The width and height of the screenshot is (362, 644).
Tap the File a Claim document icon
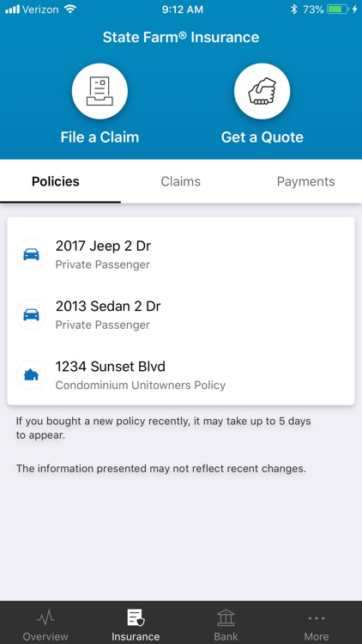click(100, 91)
